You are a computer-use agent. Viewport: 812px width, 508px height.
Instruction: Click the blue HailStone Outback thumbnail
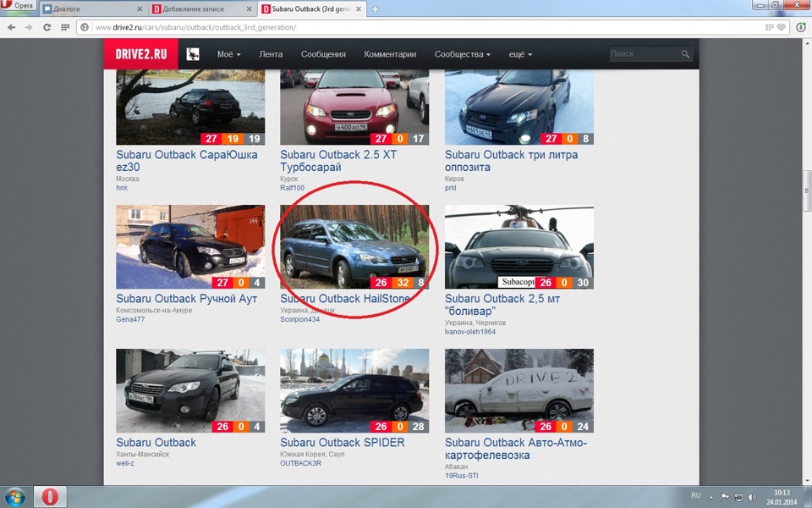click(x=354, y=246)
